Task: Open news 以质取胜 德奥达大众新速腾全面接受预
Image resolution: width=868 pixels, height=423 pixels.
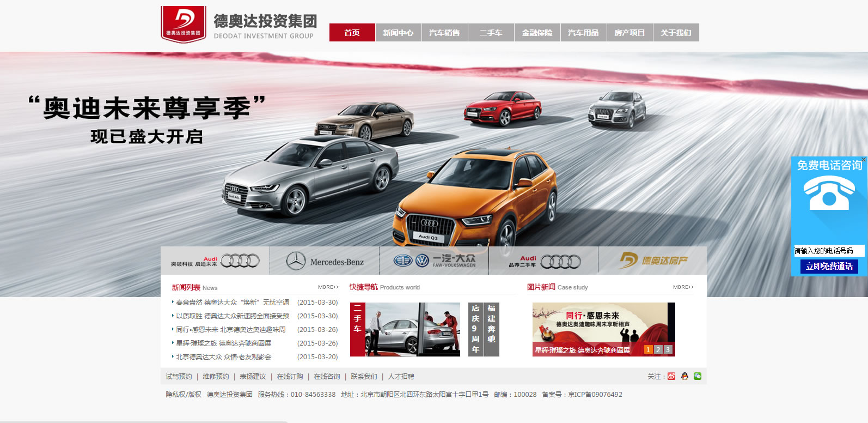Action: pos(233,316)
